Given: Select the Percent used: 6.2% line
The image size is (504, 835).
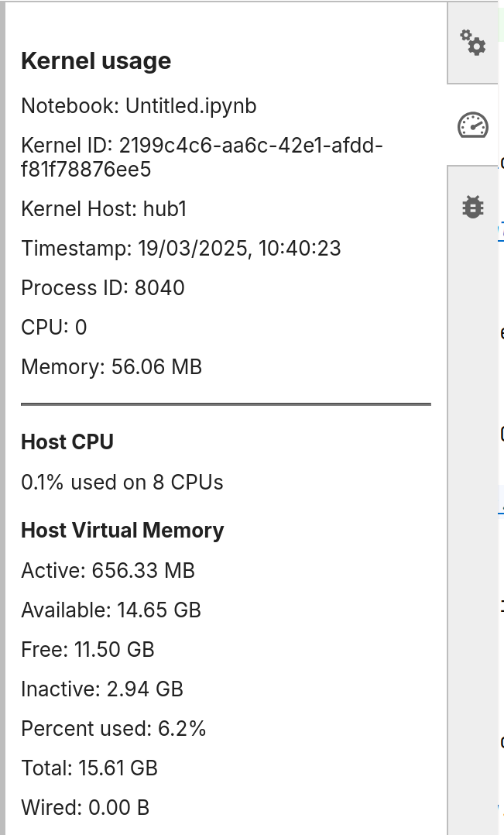Looking at the screenshot, I should point(113,728).
